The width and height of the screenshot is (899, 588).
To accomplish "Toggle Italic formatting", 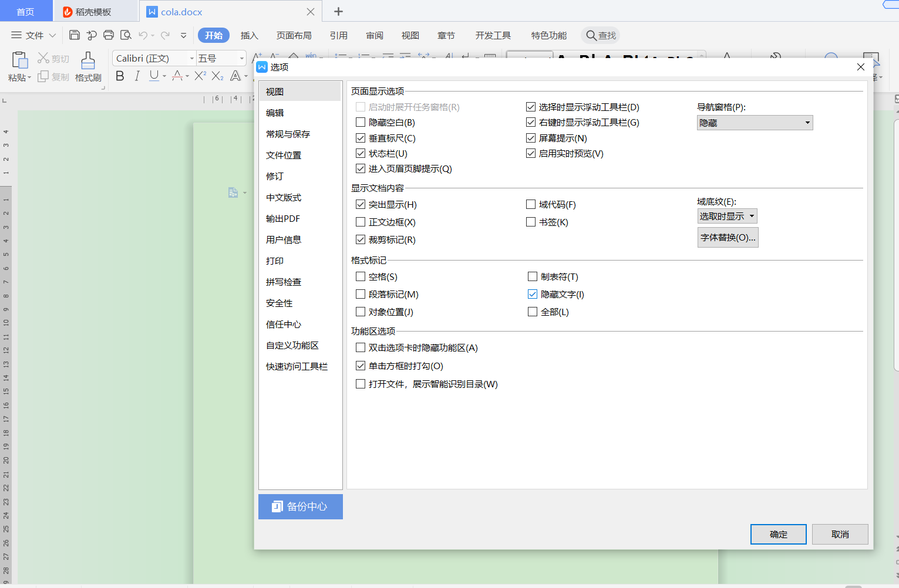I will pos(137,76).
